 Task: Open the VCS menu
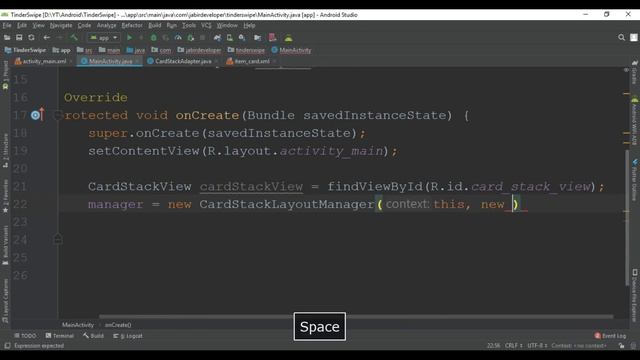206,25
